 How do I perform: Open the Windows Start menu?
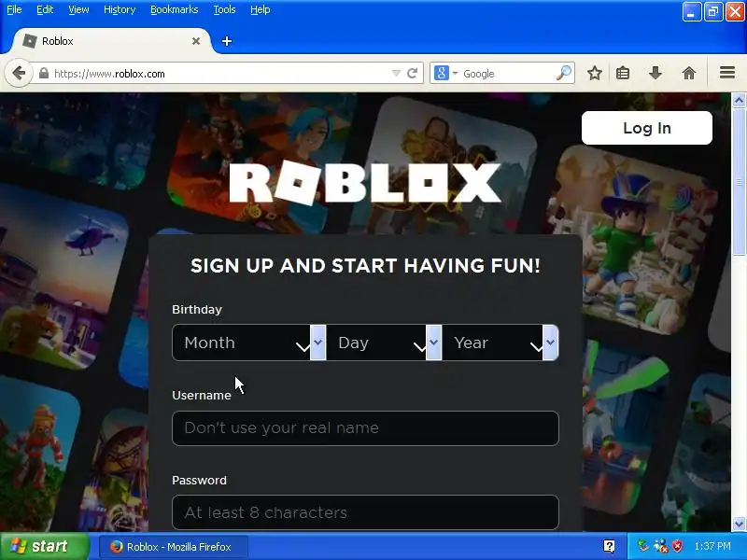45,546
